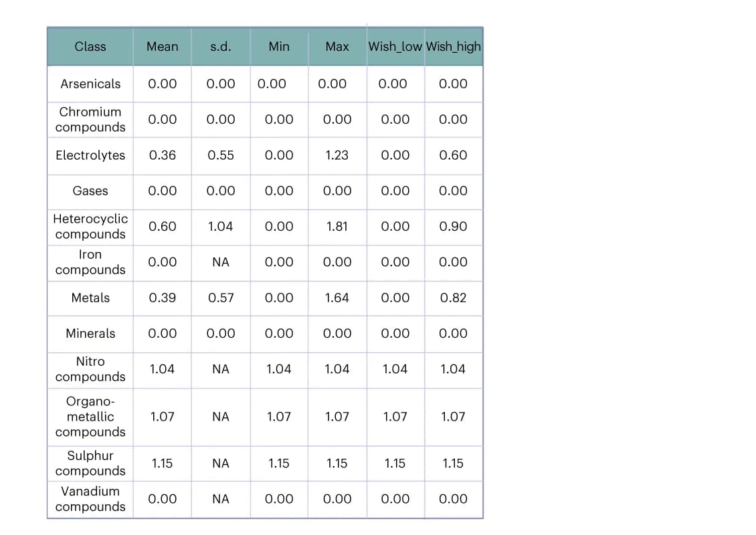The width and height of the screenshot is (756, 535).
Task: Click the Min column header
Action: (279, 46)
